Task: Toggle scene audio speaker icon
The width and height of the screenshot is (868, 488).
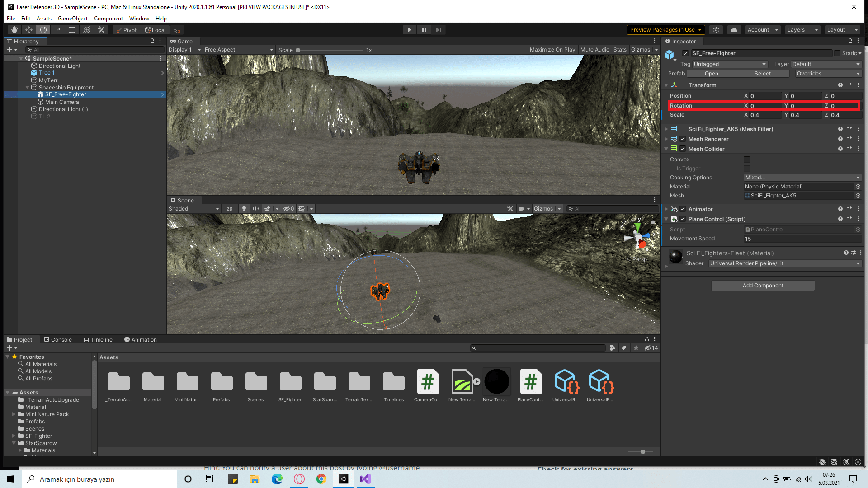Action: (256, 209)
